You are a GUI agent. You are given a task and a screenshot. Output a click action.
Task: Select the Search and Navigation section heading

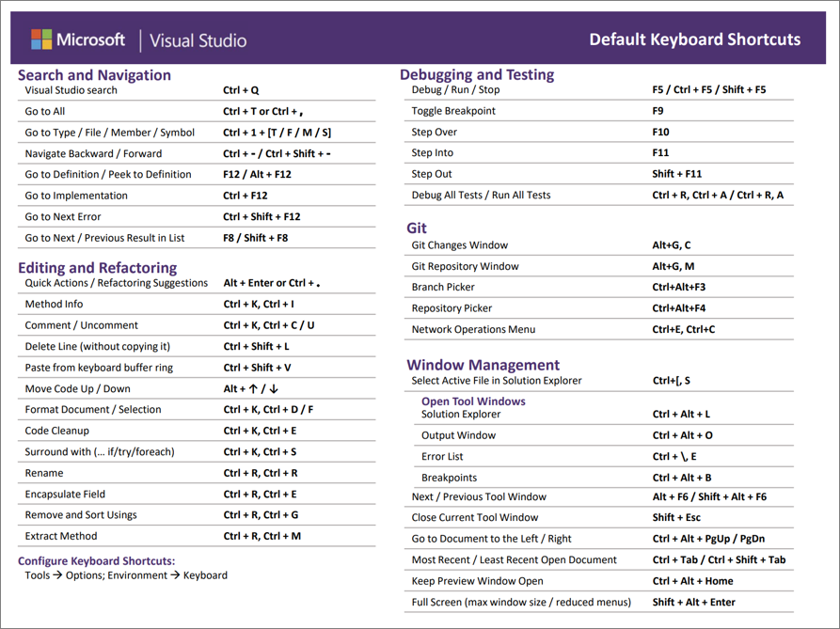click(94, 74)
